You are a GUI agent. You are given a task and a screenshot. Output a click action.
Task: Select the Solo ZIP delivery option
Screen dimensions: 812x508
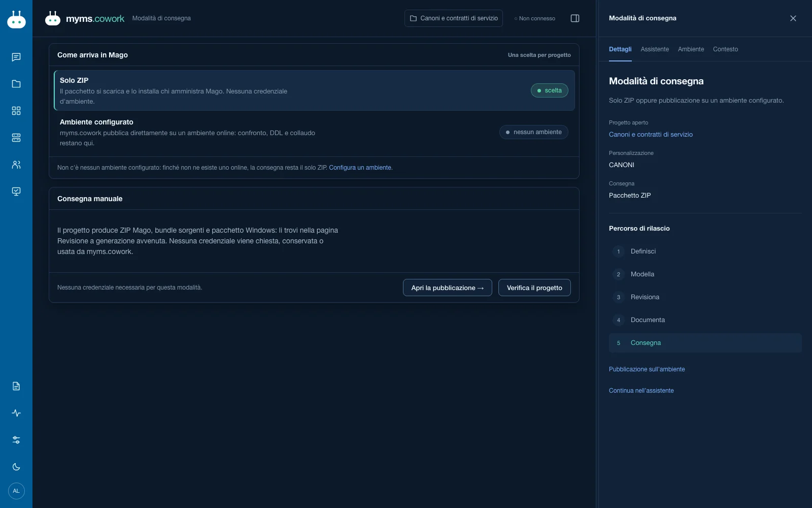click(x=314, y=90)
